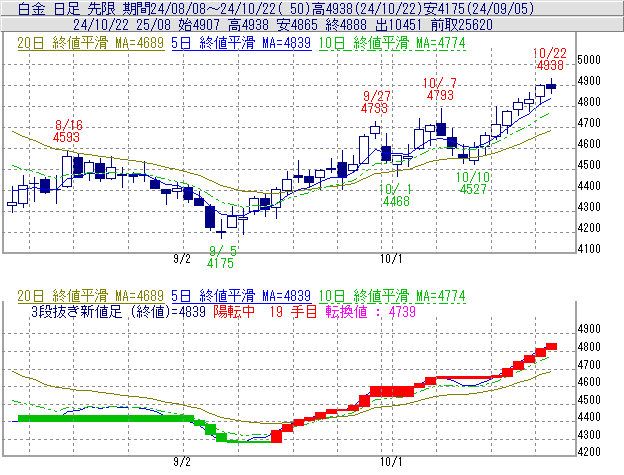
Task: Click the 白金 title text in header
Action: click(x=32, y=8)
